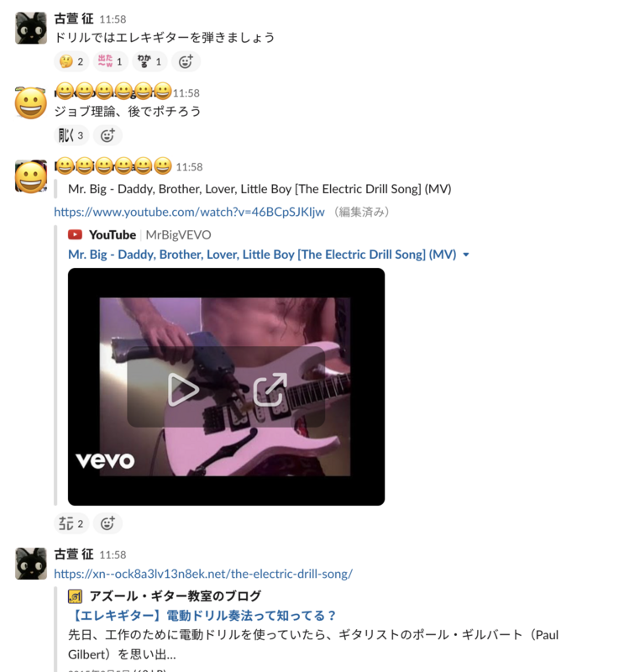Add a reaction to the ドリル guitar message
This screenshot has width=624, height=672.
pos(186,61)
